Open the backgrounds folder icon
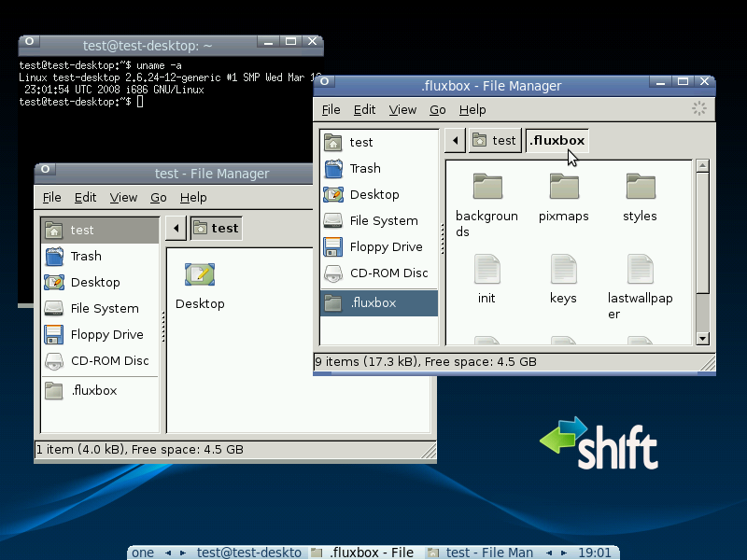The image size is (747, 560). pos(487,187)
